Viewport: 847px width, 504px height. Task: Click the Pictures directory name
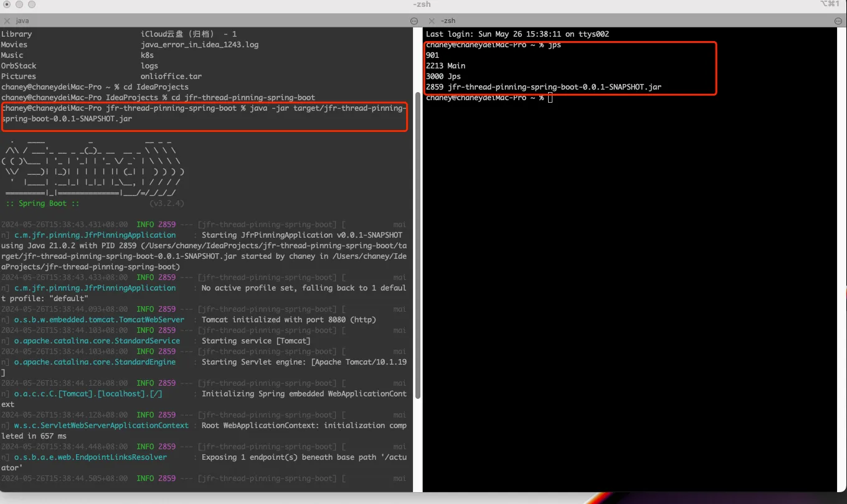point(19,77)
